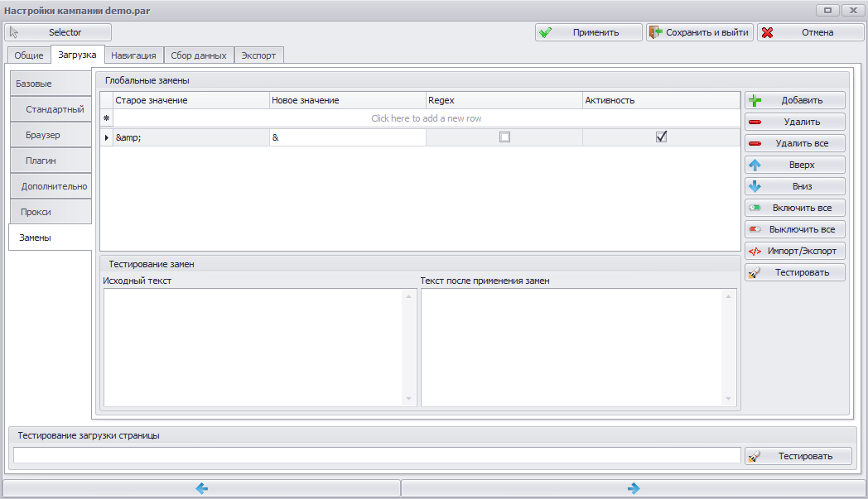Click the new row placeholder line
Screen dimensions: 868x499
(x=427, y=118)
